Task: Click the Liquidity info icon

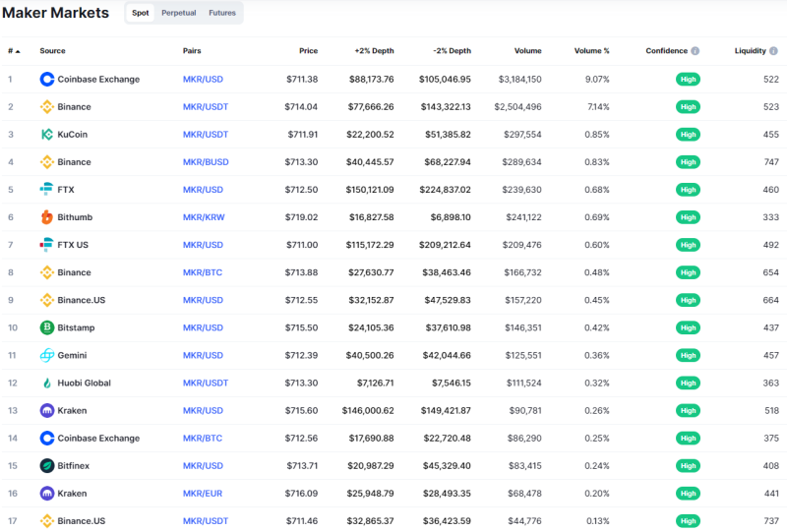Action: (x=773, y=51)
